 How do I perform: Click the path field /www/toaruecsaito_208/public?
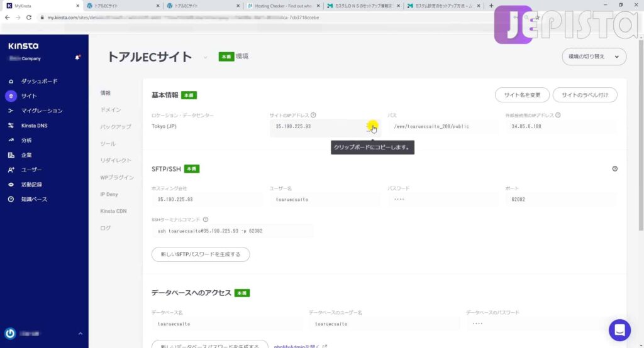click(x=443, y=126)
